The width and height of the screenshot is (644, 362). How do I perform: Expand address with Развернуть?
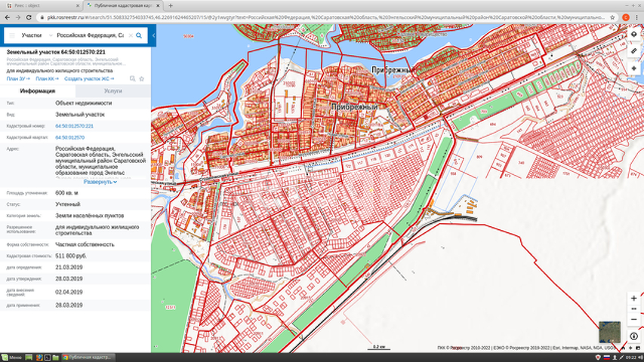click(100, 182)
